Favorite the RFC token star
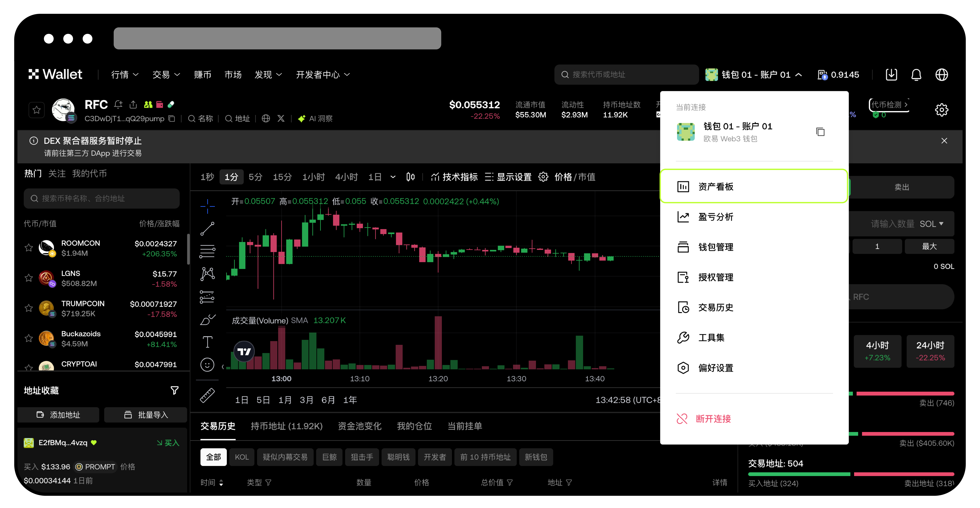Viewport: 980px width, 508px height. pyautogui.click(x=37, y=110)
